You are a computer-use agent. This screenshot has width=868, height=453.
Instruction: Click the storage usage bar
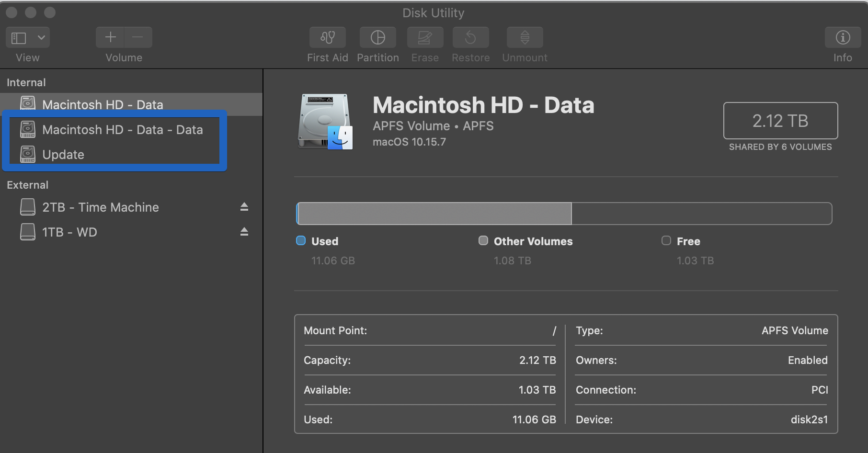click(564, 214)
